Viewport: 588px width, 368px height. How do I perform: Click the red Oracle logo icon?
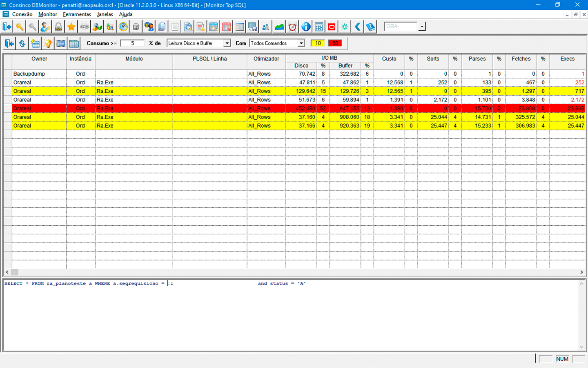[332, 27]
